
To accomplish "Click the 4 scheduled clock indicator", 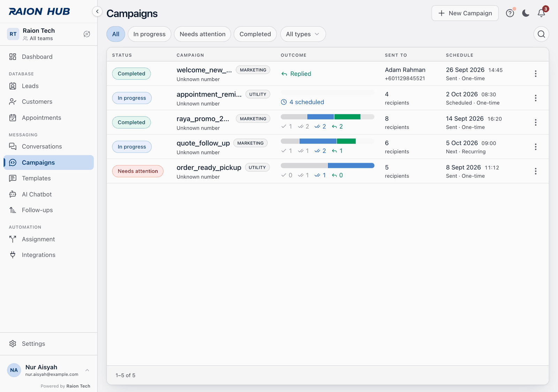I will pos(302,102).
